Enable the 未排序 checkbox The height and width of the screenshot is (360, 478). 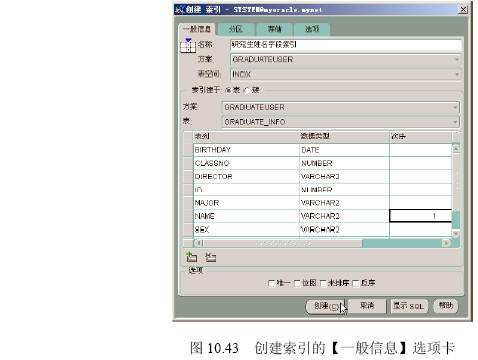click(x=323, y=283)
